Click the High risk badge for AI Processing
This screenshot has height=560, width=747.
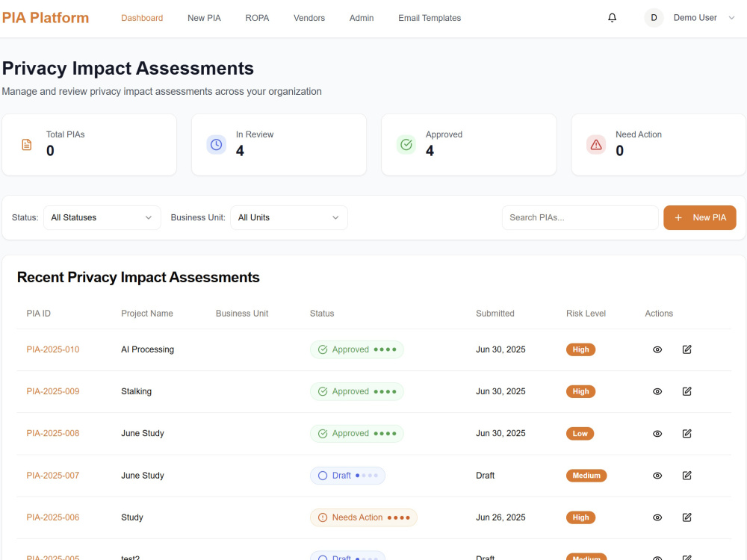[580, 349]
